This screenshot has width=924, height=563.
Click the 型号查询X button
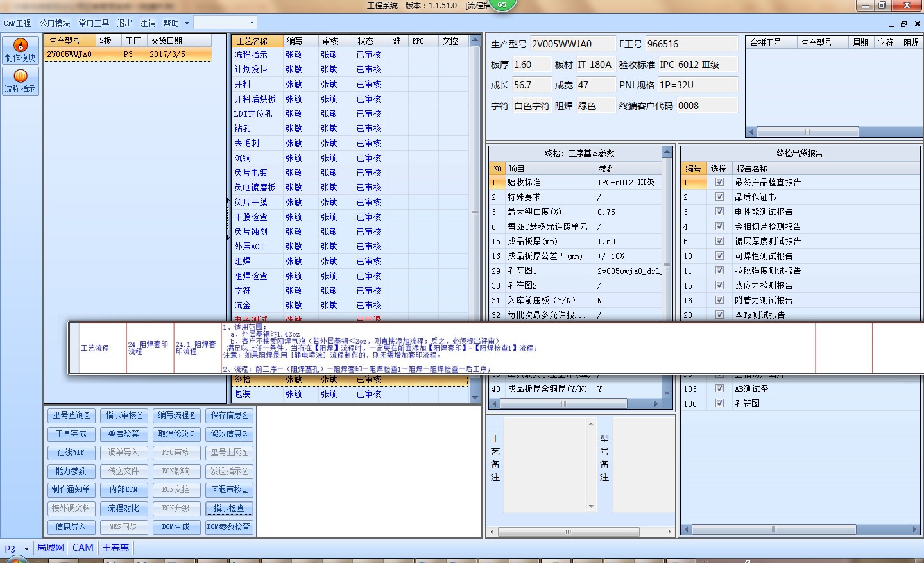click(x=71, y=416)
